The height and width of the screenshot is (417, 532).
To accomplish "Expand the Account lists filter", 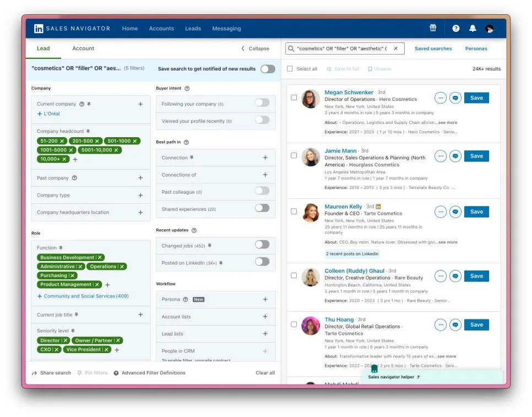I will pyautogui.click(x=265, y=317).
